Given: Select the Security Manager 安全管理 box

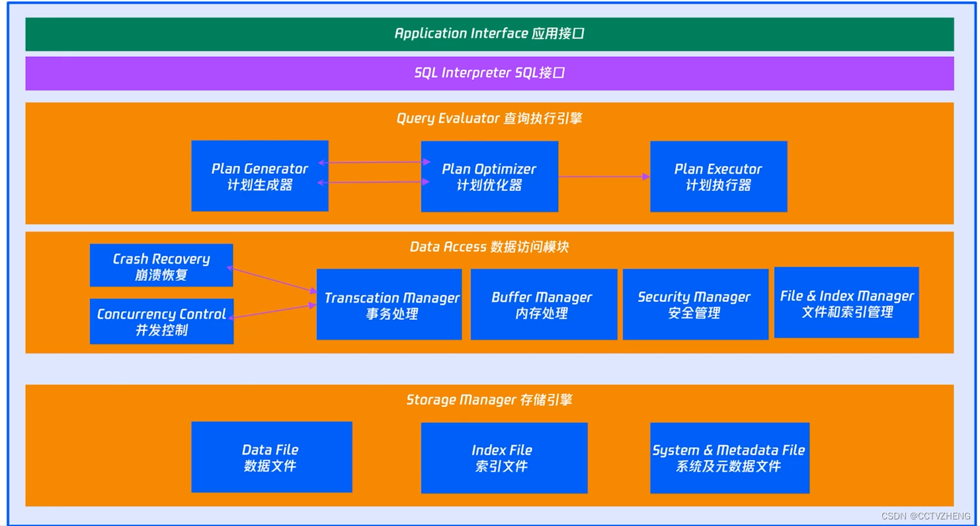Looking at the screenshot, I should pos(696,305).
